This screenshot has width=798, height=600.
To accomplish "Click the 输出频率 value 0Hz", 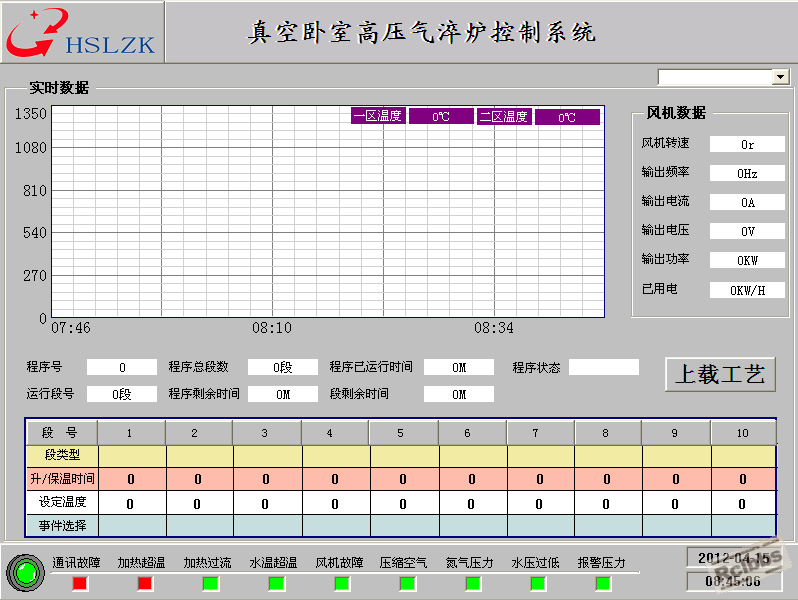I will point(747,174).
